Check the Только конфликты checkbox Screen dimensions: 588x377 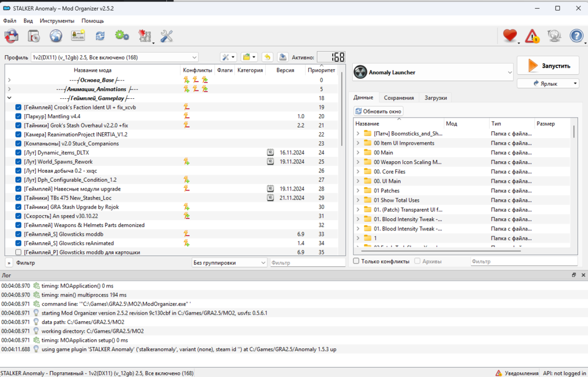(x=356, y=261)
